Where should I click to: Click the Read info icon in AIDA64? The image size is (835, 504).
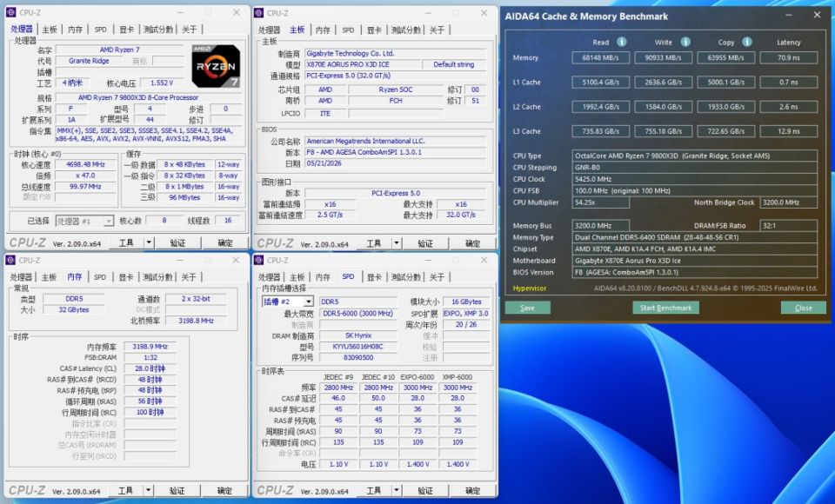[621, 42]
